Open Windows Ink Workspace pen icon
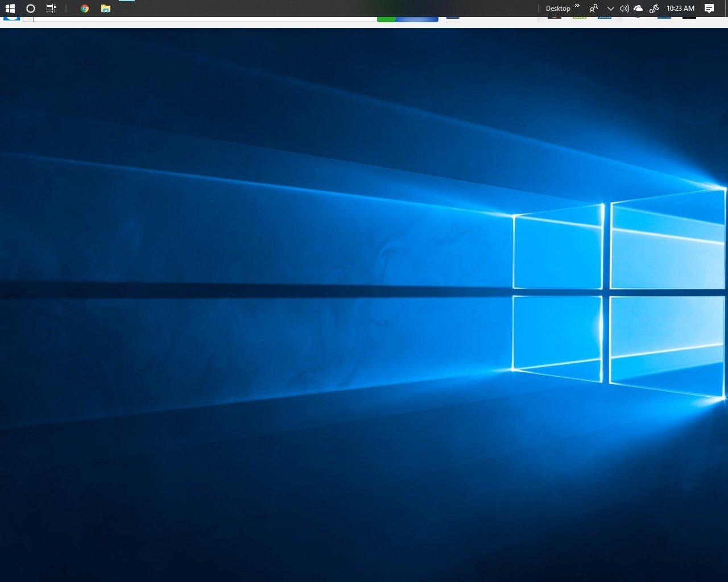 (654, 9)
